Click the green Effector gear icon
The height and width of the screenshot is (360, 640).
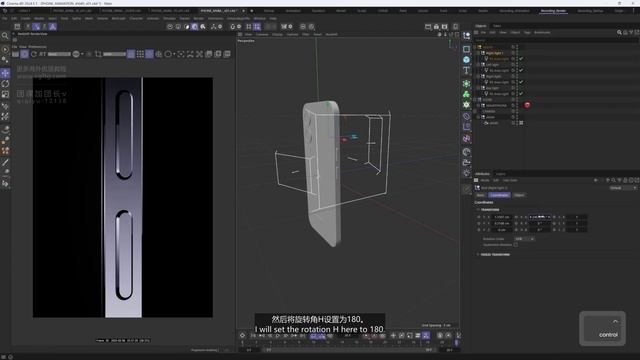tap(467, 105)
